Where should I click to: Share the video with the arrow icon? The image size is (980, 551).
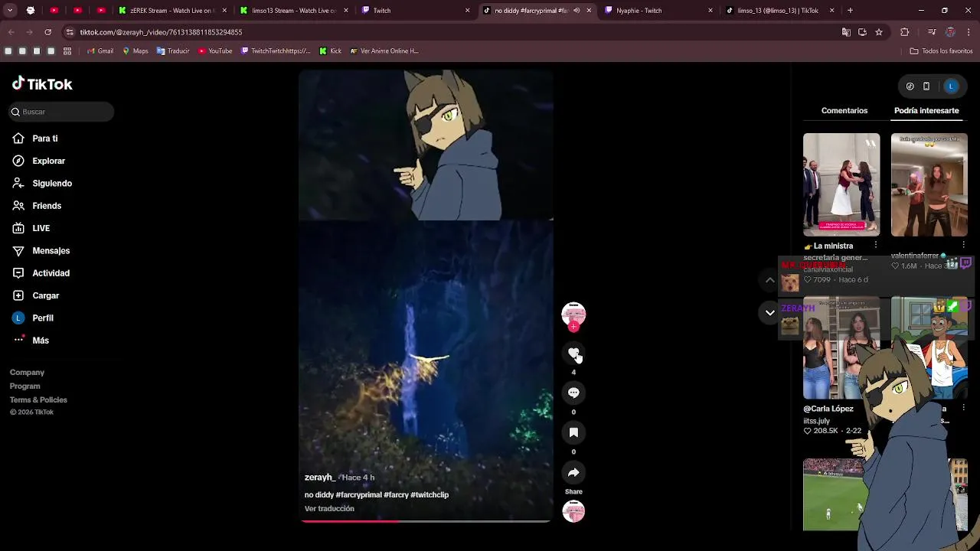pyautogui.click(x=573, y=472)
